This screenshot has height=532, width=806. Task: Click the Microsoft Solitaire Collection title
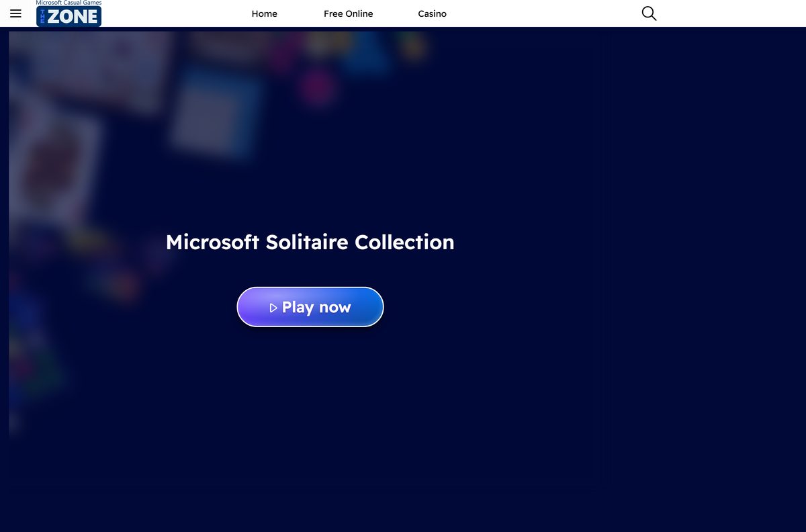coord(310,242)
